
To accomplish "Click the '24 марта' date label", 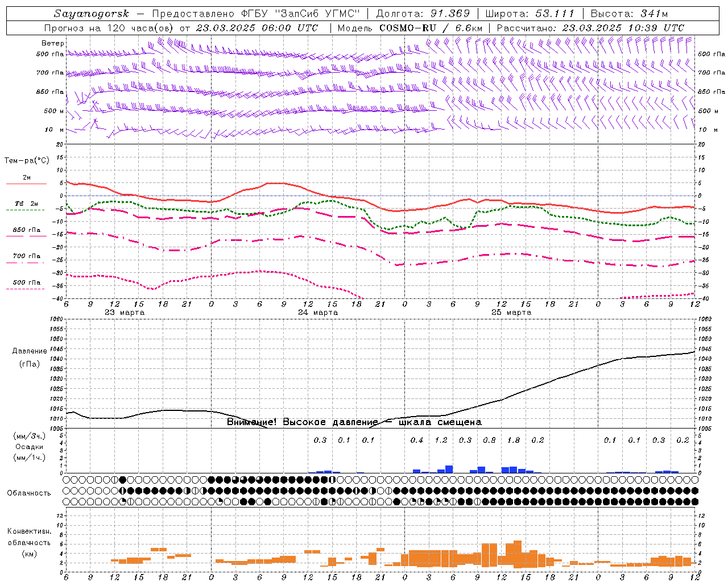I will tap(318, 313).
